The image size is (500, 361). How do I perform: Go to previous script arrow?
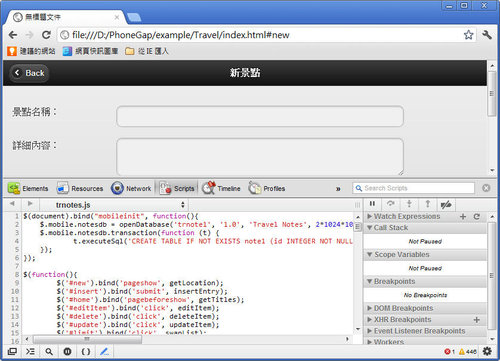tap(12, 204)
